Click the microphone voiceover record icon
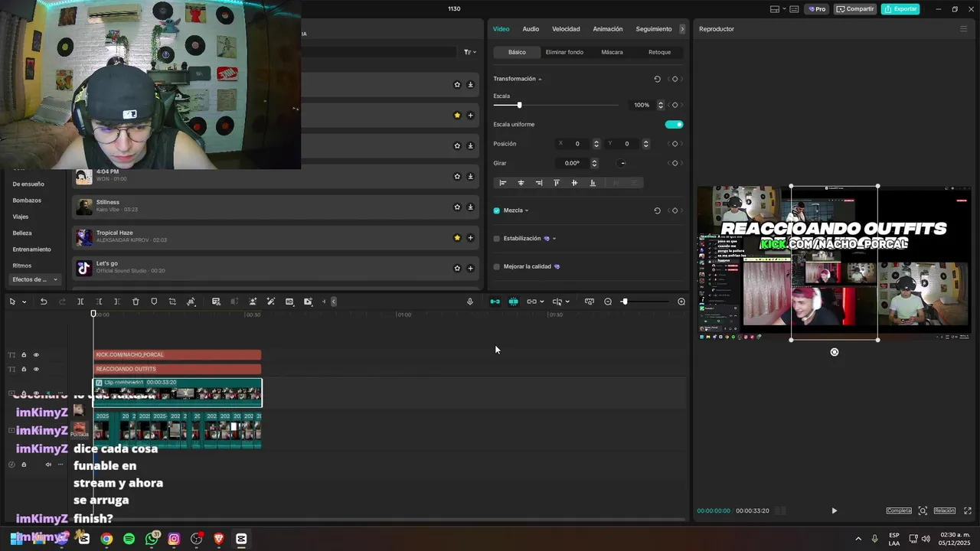Viewport: 980px width, 551px height. click(470, 302)
